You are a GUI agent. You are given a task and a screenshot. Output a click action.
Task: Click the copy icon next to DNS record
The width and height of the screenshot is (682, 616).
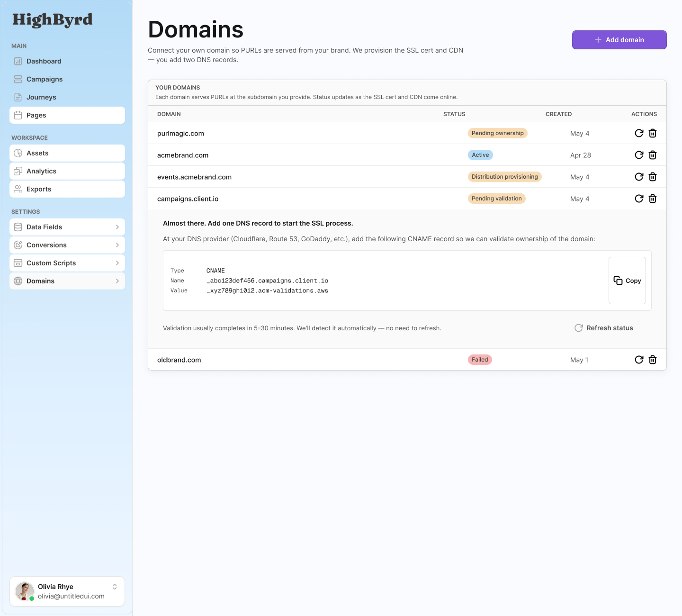(x=618, y=281)
